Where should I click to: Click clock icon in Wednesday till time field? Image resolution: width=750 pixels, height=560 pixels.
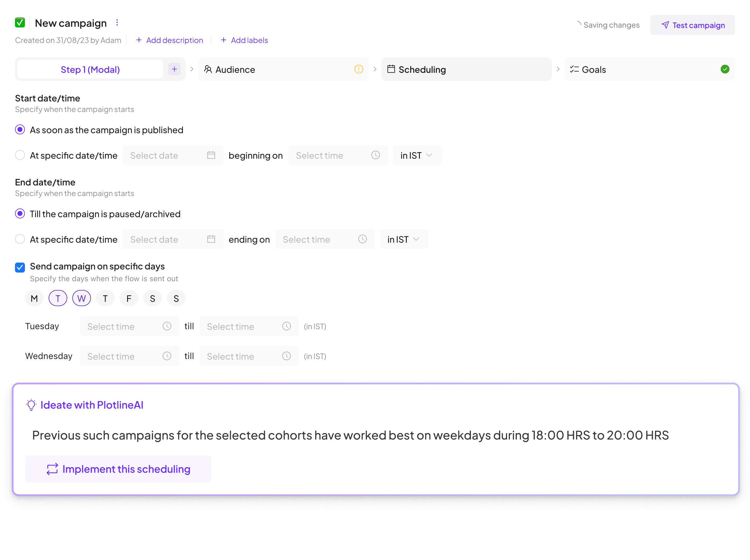(287, 356)
